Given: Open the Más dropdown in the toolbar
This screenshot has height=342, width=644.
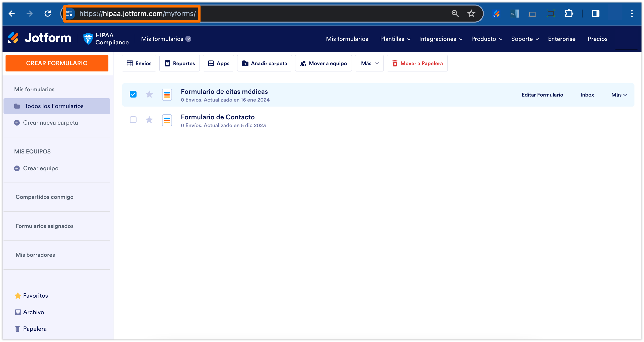Looking at the screenshot, I should tap(369, 63).
